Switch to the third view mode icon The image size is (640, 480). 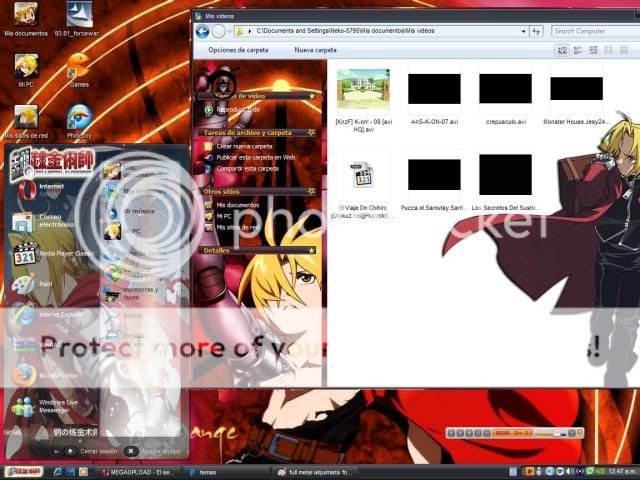(593, 50)
